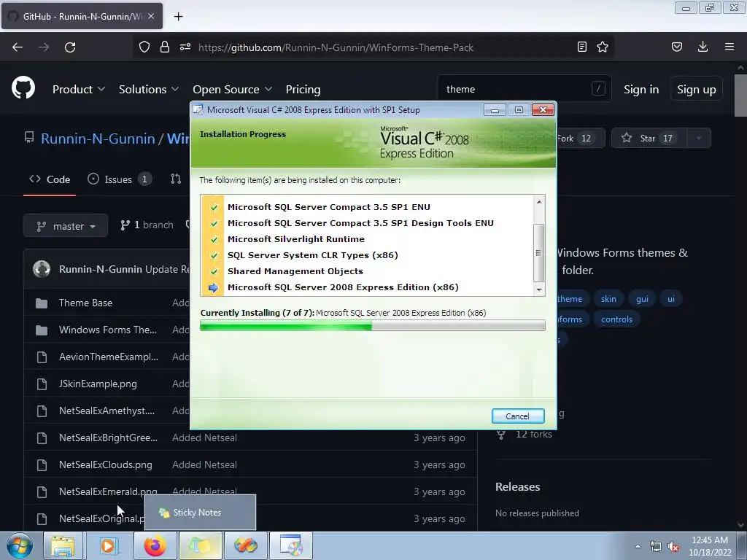The image size is (747, 560).
Task: Go back with the browser back arrow
Action: pyautogui.click(x=18, y=47)
